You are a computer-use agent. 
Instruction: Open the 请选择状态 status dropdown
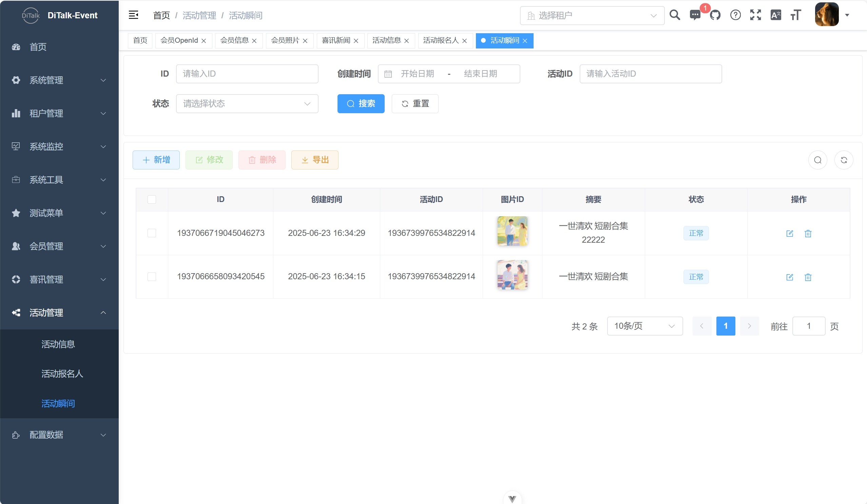click(247, 103)
